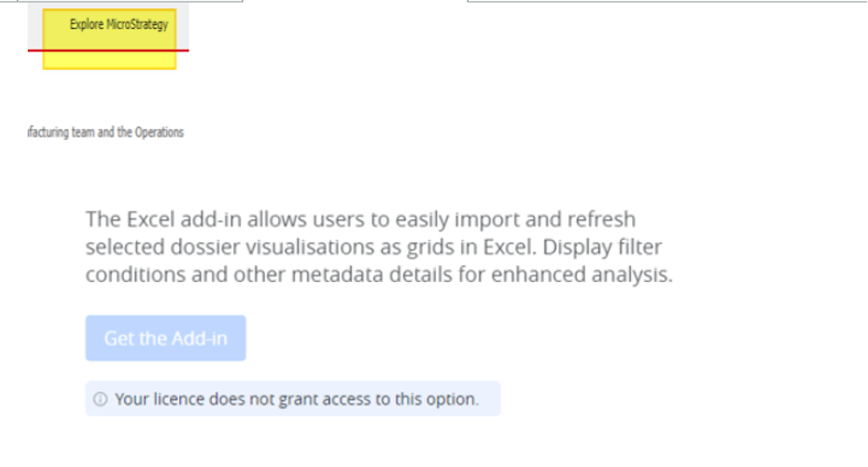Click the Get the Add-in button

click(165, 338)
